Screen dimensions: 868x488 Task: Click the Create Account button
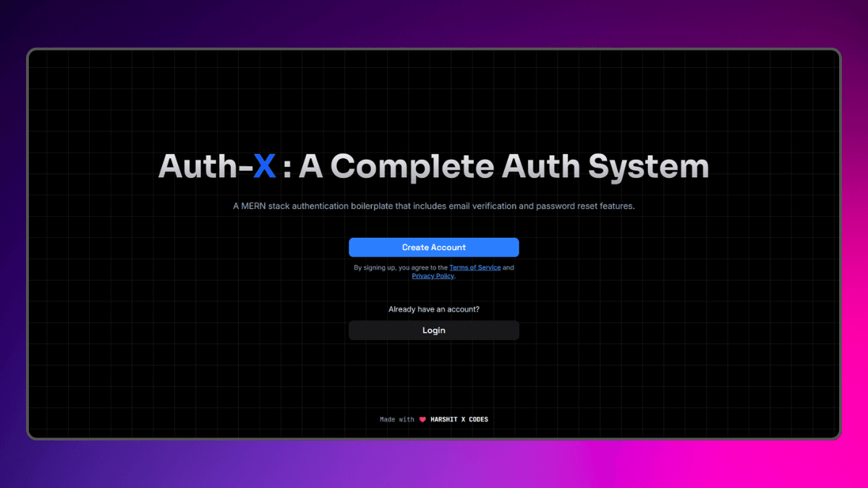[433, 247]
